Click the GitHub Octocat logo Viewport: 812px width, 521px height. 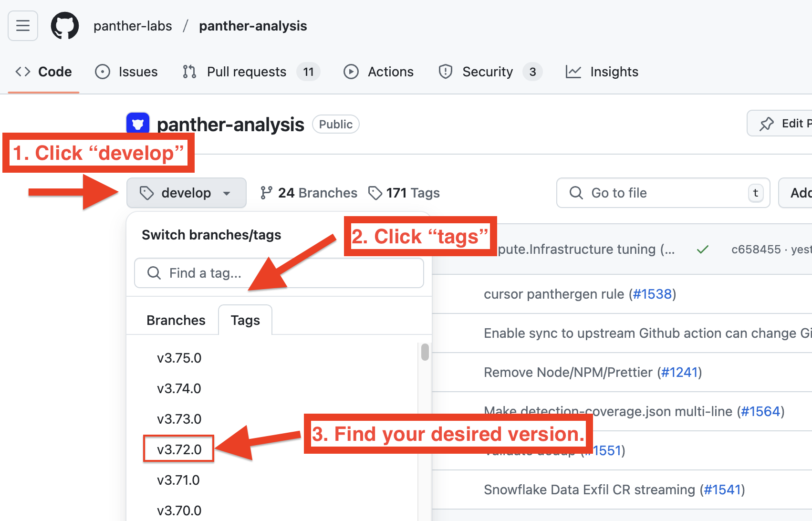click(65, 26)
